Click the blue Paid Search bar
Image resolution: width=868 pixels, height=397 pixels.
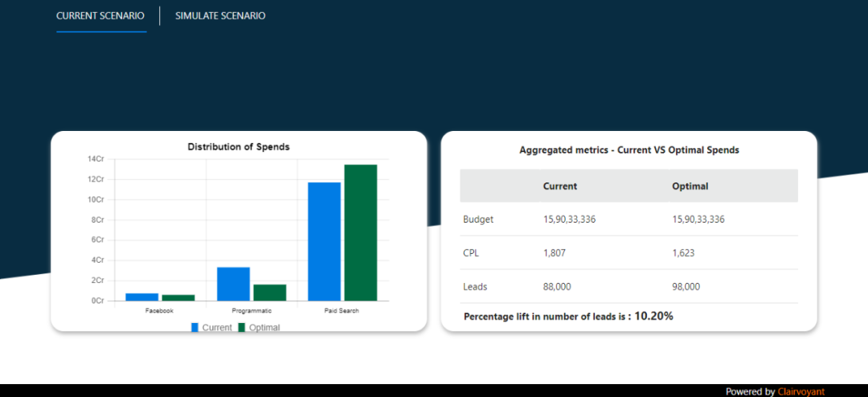point(324,241)
